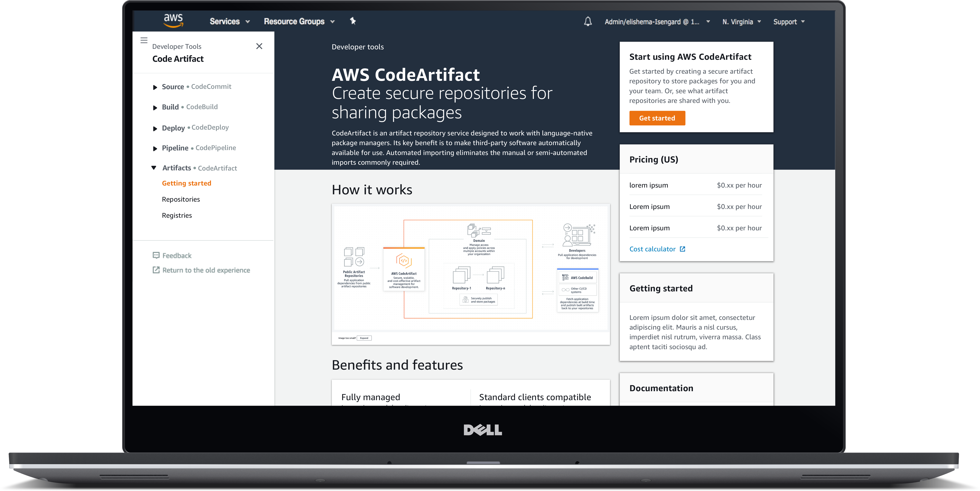Click the Get started button
This screenshot has height=491, width=980.
(657, 118)
